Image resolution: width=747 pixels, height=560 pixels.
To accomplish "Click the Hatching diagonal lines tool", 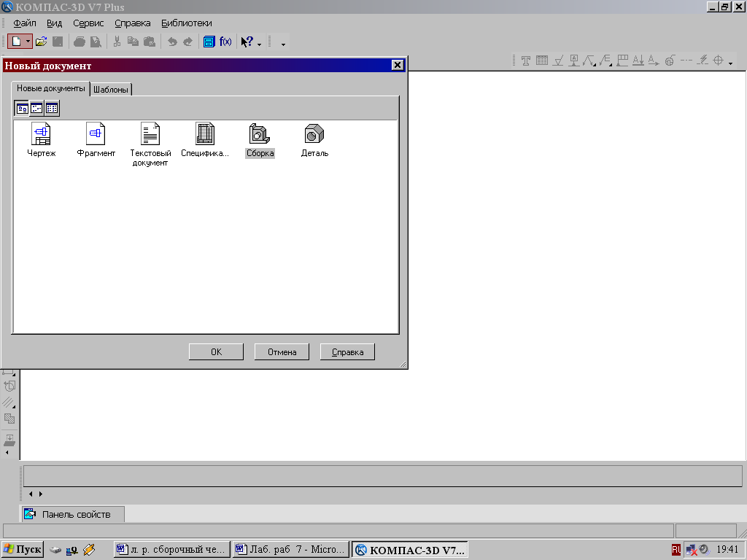I will coord(9,402).
